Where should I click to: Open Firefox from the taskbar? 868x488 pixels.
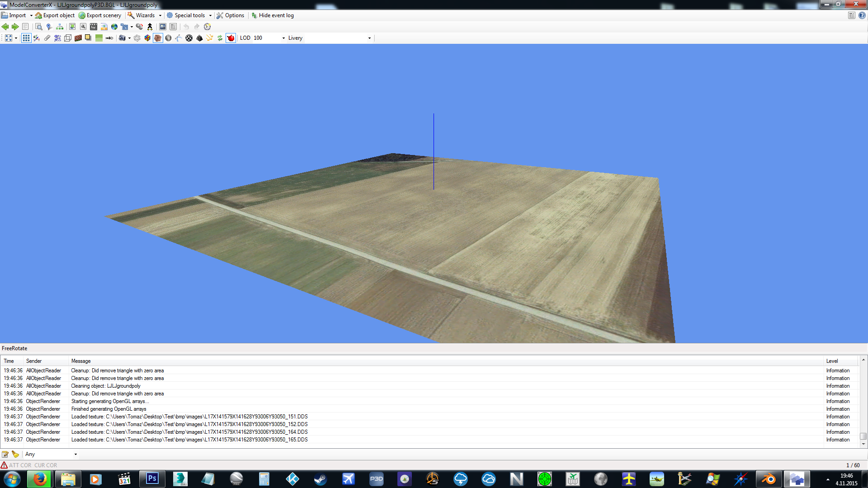pos(40,479)
